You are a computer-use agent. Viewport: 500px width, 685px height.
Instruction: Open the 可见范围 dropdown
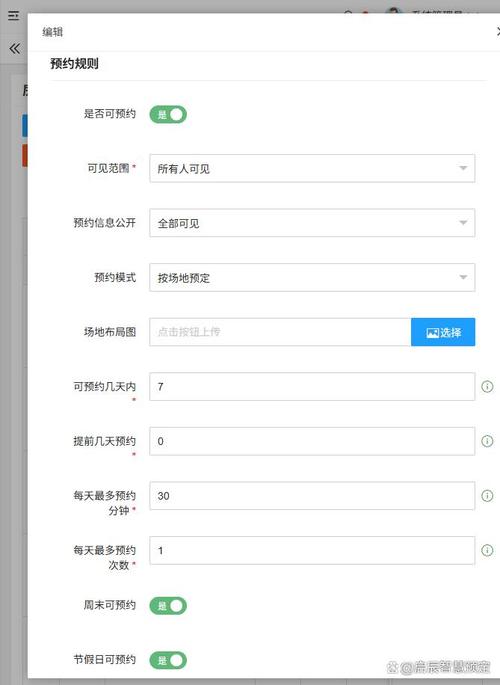pos(312,168)
